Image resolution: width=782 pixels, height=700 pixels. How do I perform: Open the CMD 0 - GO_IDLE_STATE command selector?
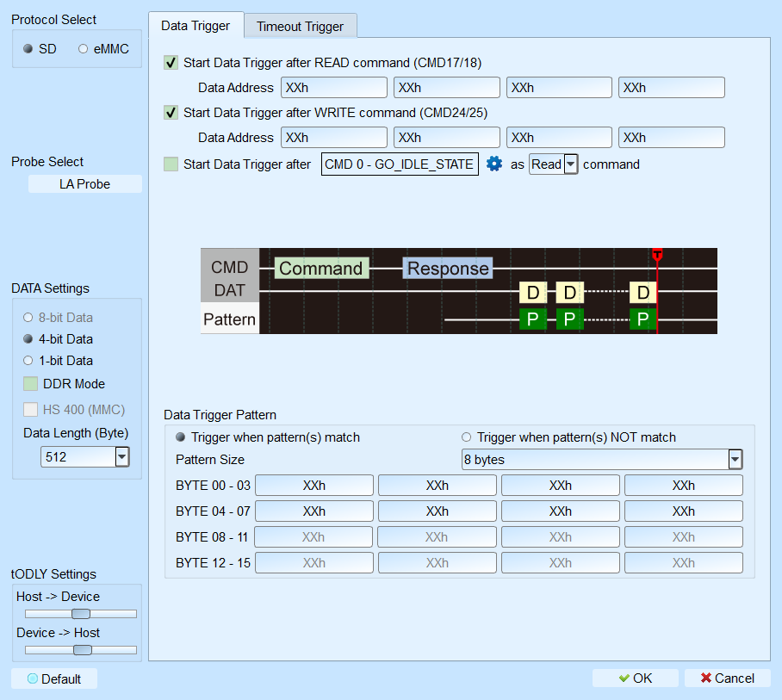(400, 164)
